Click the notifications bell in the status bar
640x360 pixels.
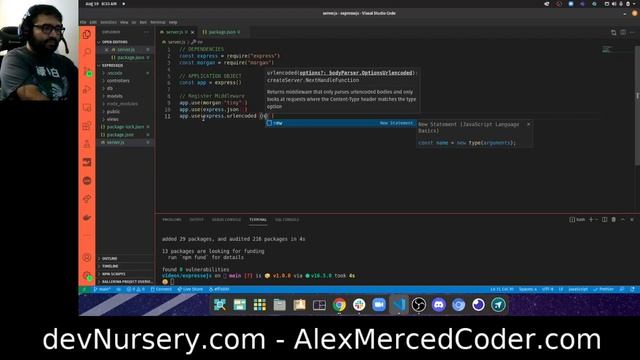pyautogui.click(x=632, y=289)
